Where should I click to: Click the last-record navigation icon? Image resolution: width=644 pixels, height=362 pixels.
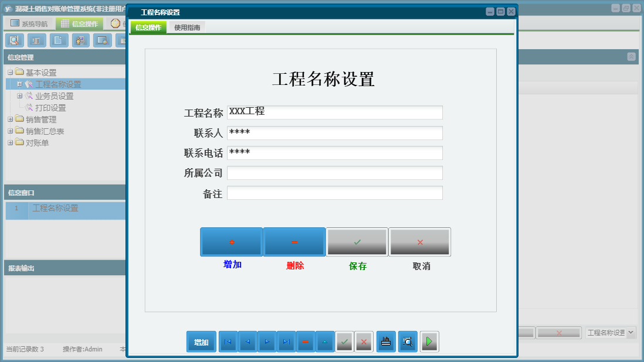tap(286, 341)
